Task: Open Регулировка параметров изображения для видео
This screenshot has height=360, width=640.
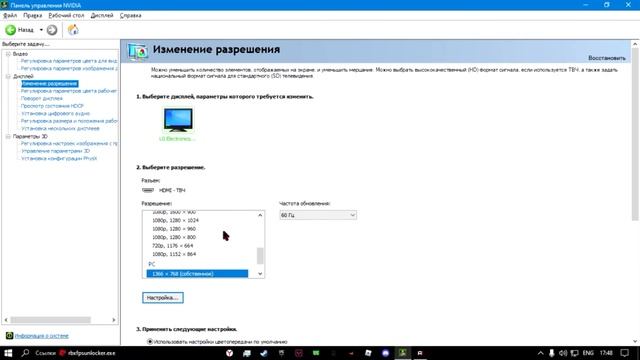Action: (x=69, y=69)
